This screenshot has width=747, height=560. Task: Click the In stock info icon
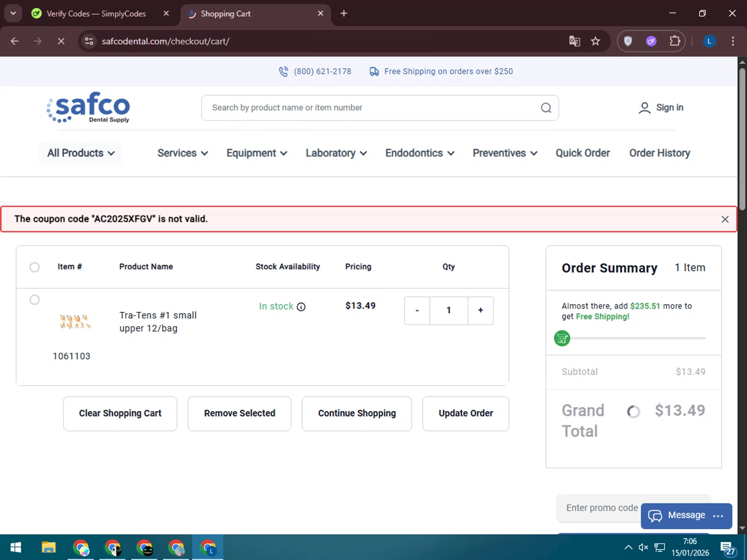coord(301,307)
